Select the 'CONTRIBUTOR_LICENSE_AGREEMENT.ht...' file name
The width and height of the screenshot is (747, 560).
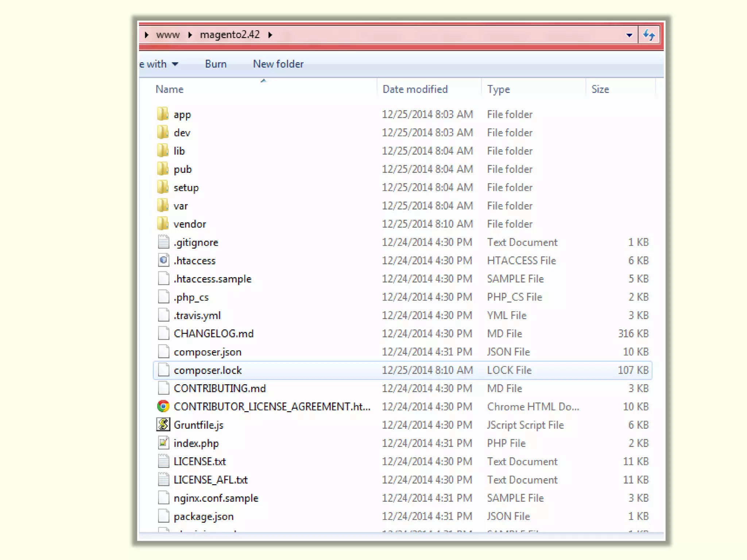(272, 407)
